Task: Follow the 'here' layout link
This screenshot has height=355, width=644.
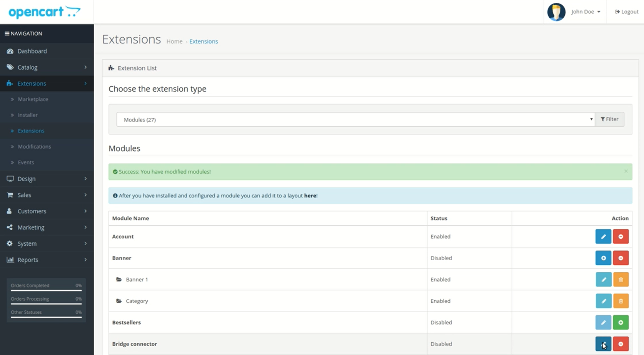Action: pyautogui.click(x=310, y=196)
